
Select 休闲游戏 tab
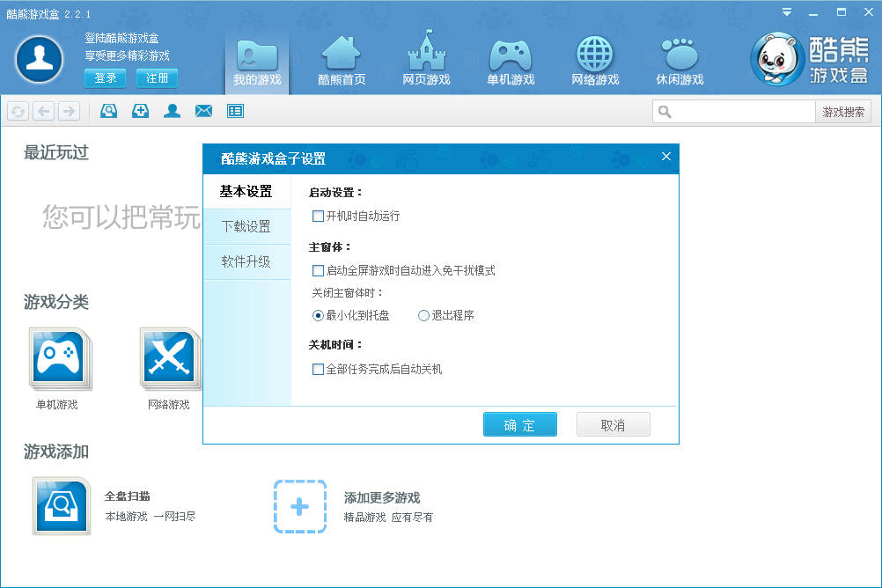click(x=680, y=61)
